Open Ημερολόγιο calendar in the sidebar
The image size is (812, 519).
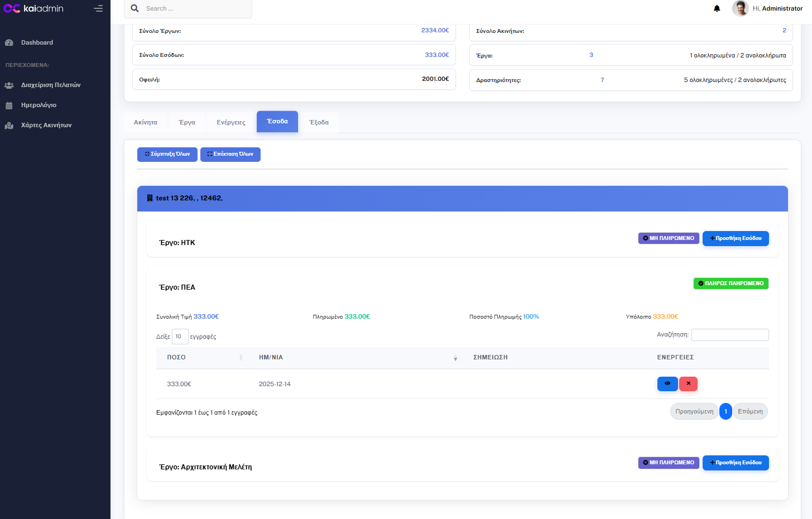pyautogui.click(x=39, y=105)
